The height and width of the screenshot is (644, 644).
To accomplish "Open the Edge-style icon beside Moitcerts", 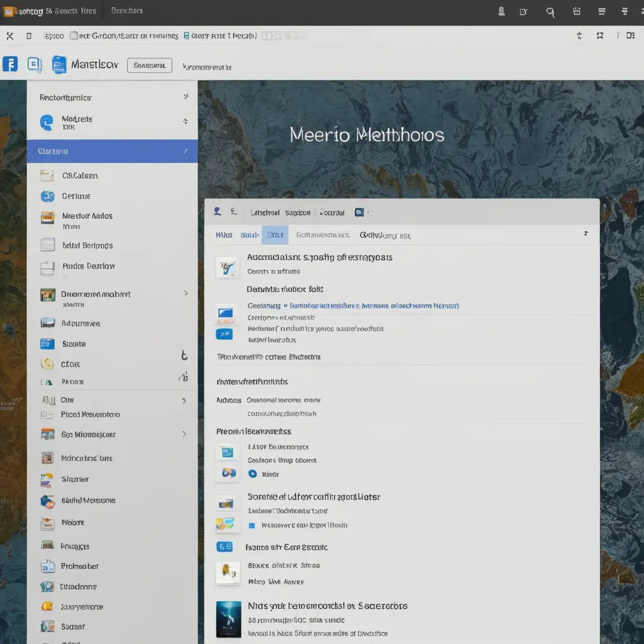I will point(47,122).
